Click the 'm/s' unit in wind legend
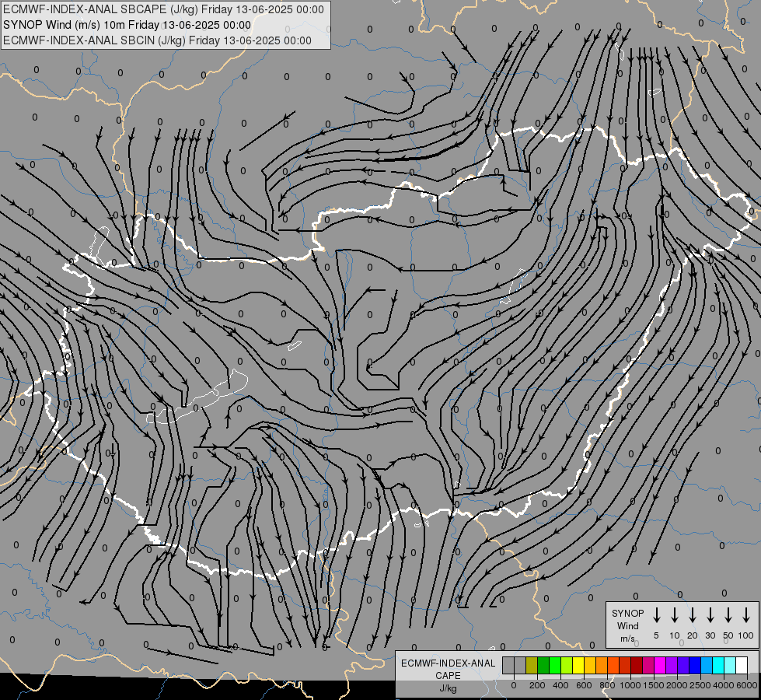 627,639
